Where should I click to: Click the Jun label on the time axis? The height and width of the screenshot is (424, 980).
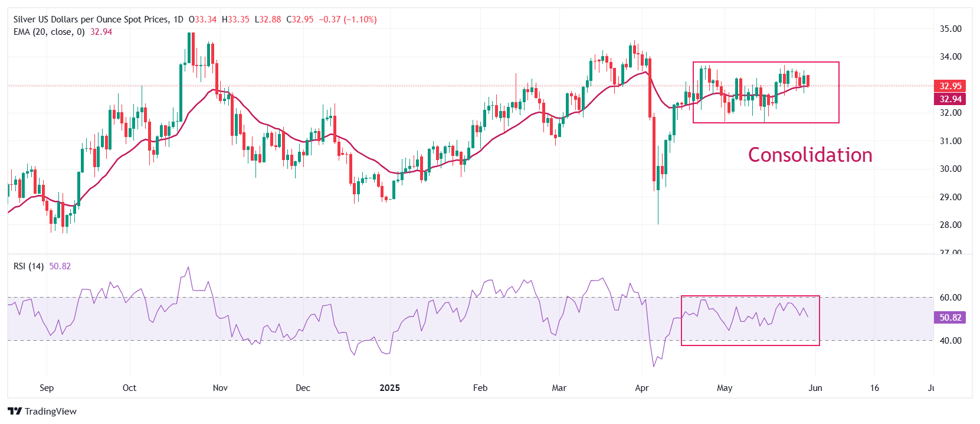815,388
